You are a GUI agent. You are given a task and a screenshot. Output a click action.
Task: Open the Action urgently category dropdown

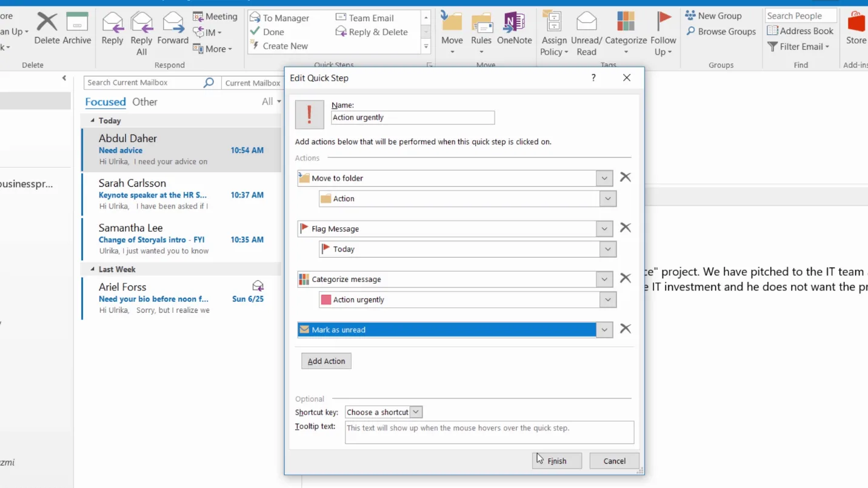click(608, 299)
